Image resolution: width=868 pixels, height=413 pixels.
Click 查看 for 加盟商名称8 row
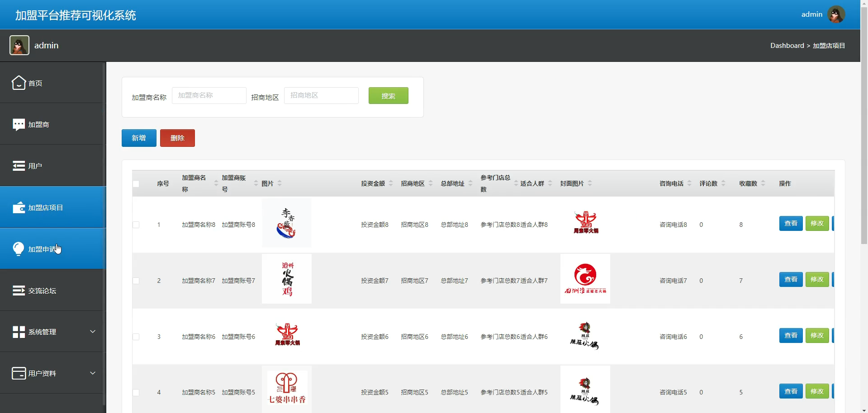point(791,223)
